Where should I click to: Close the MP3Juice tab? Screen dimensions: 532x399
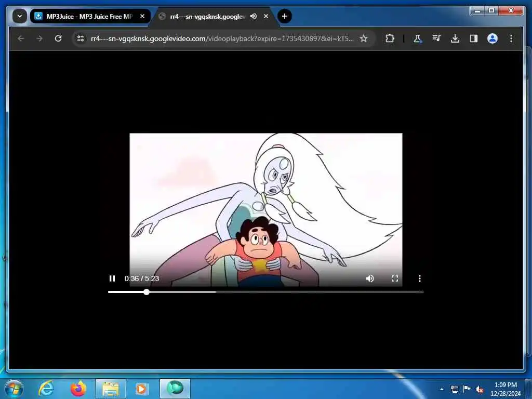(x=142, y=16)
